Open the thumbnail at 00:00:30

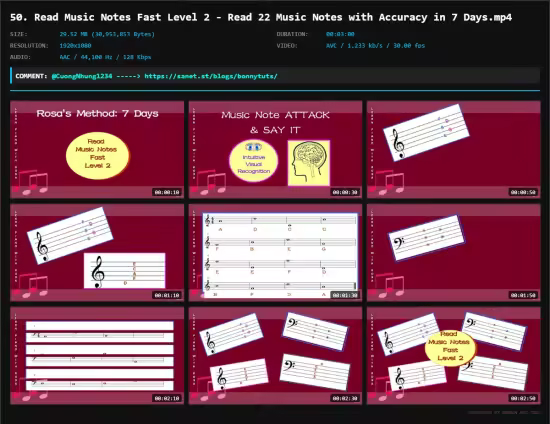tap(275, 150)
